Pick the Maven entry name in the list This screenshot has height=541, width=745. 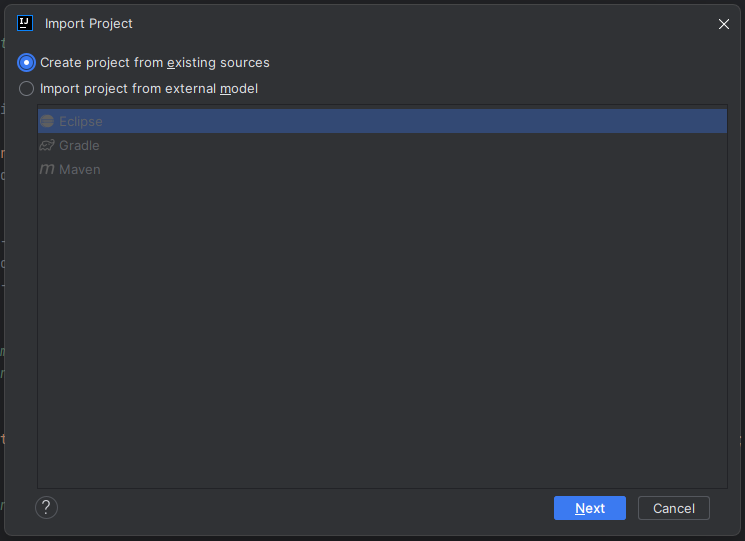pos(80,169)
